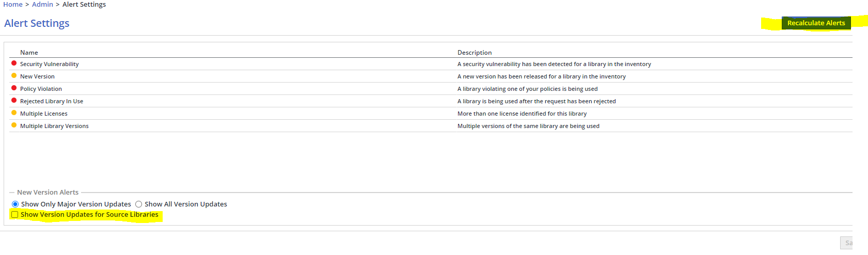Sort by the Description column header
The height and width of the screenshot is (255, 868).
click(x=474, y=53)
